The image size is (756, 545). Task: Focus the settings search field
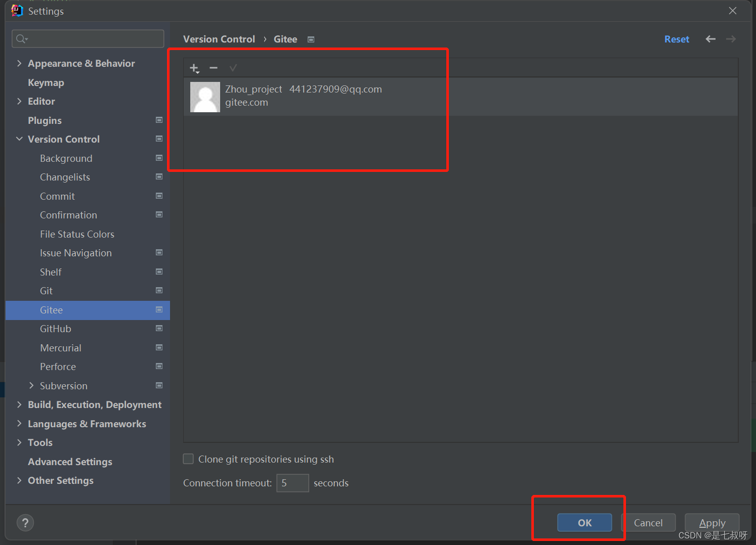click(x=88, y=38)
